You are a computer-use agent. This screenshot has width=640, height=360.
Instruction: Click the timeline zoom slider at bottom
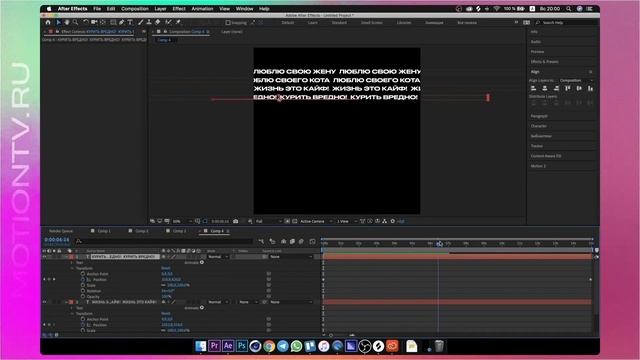(x=341, y=335)
